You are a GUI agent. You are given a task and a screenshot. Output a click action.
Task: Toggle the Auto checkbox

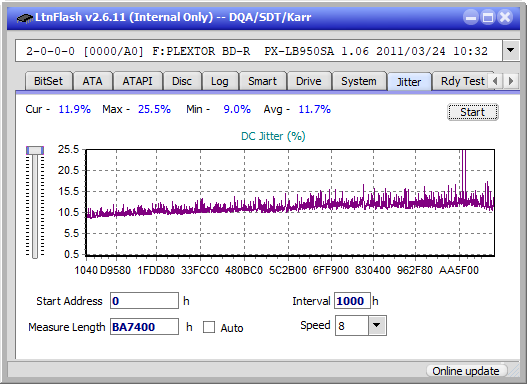[x=209, y=327]
